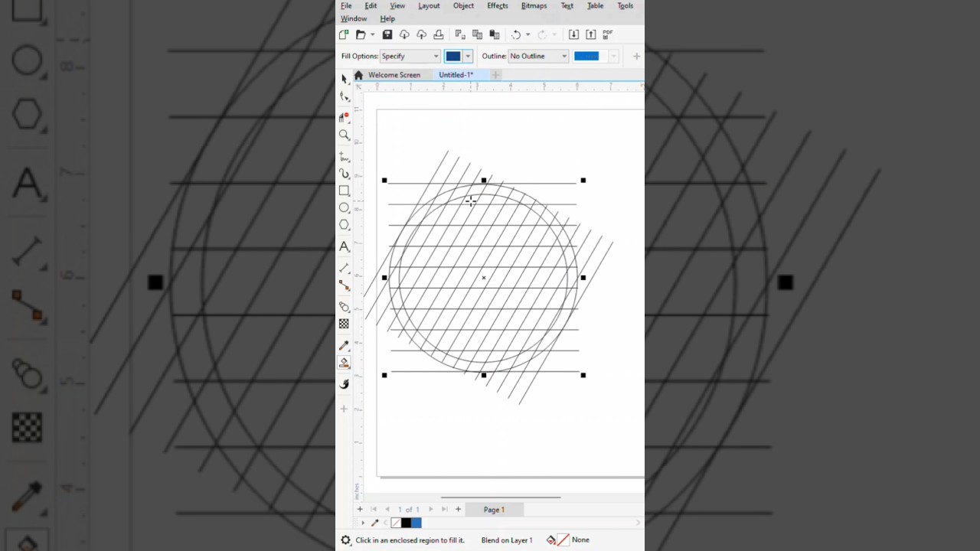Select the Color Eyedropper tool in toolbox

coord(344,346)
